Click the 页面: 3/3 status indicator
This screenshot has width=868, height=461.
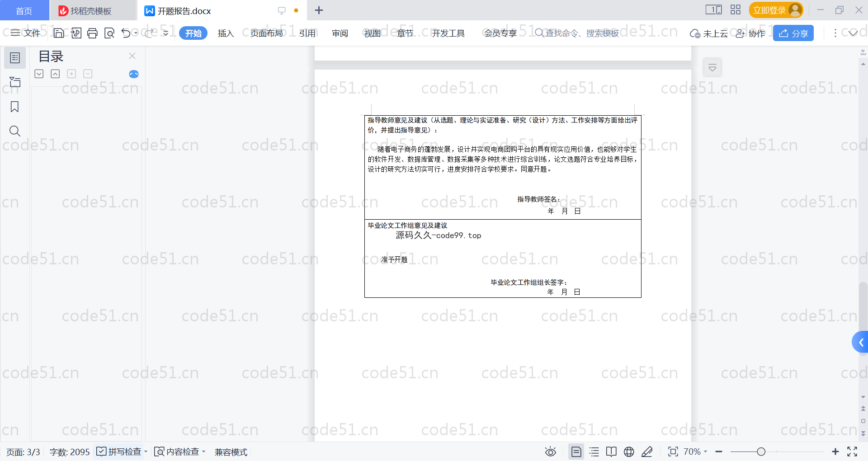(24, 452)
